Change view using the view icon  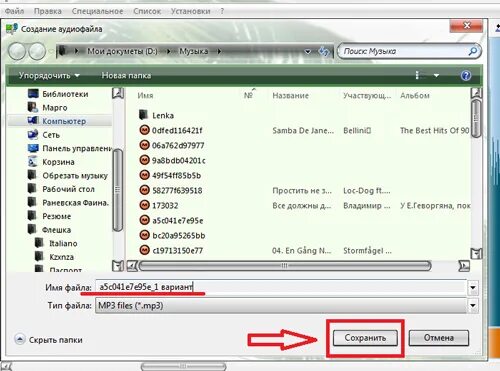418,76
